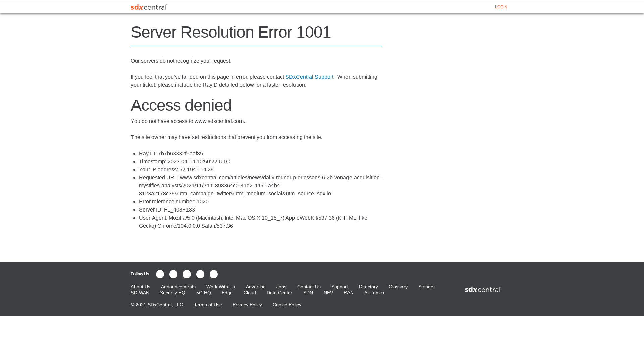Click the footer Support link
This screenshot has width=644, height=362.
340,287
